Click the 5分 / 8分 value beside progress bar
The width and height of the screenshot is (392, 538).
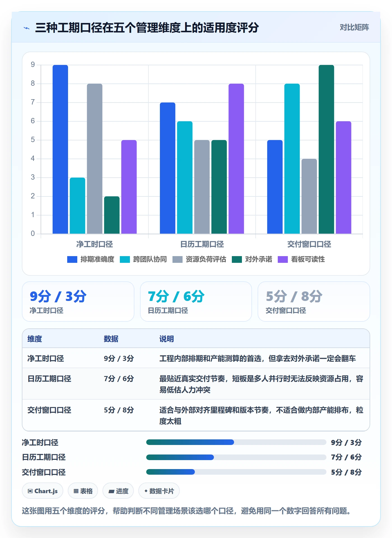346,472
